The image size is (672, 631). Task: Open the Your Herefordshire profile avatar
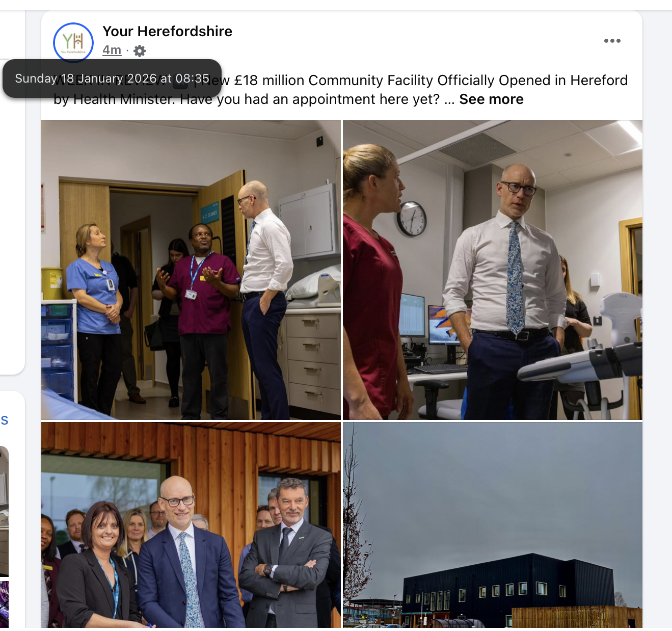pyautogui.click(x=73, y=42)
